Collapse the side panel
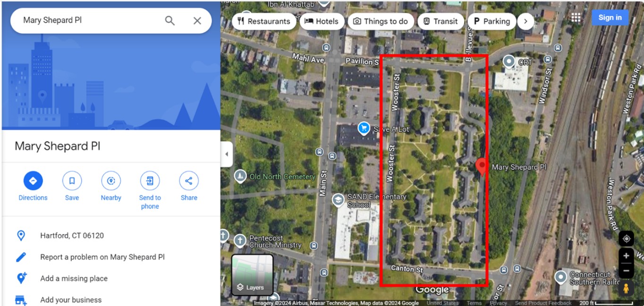The image size is (644, 306). (x=227, y=154)
